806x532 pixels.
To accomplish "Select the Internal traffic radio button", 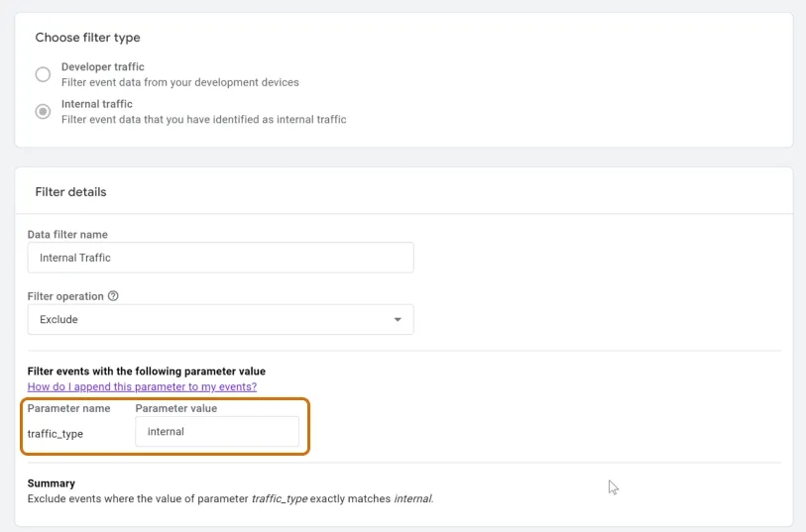I will (x=43, y=111).
